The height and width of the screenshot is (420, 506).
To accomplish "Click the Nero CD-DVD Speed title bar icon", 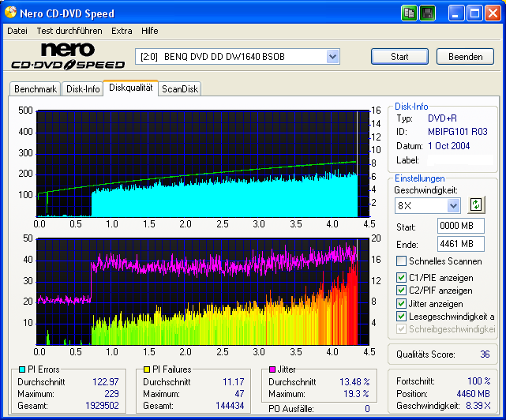I will 10,13.
